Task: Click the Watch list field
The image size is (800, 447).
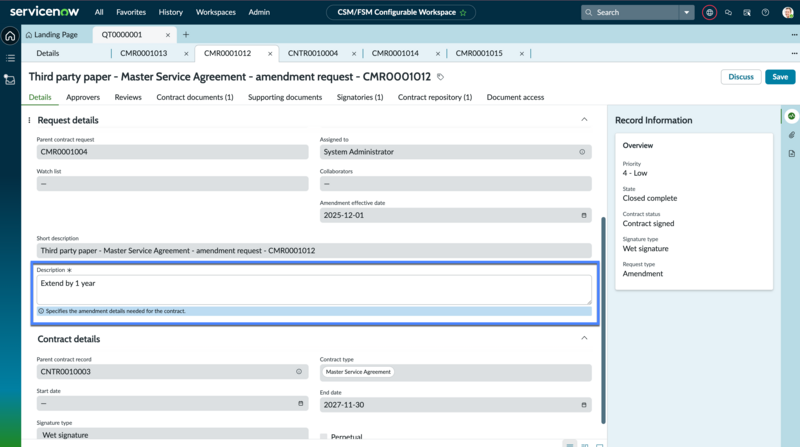Action: (x=172, y=184)
